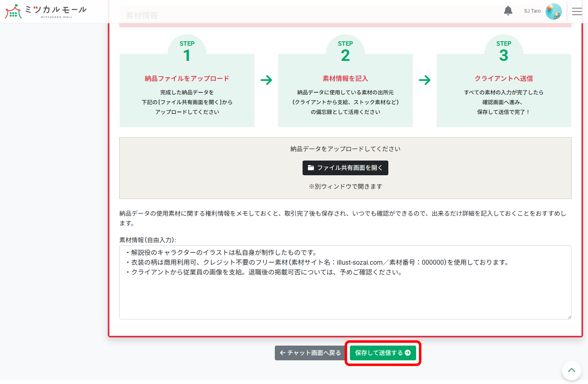Open the ファイル共有画面を開く file sharing screen

tap(345, 168)
